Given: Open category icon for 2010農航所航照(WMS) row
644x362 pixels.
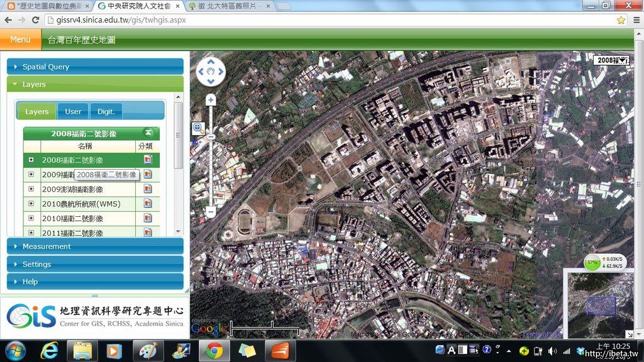Looking at the screenshot, I should tap(148, 204).
